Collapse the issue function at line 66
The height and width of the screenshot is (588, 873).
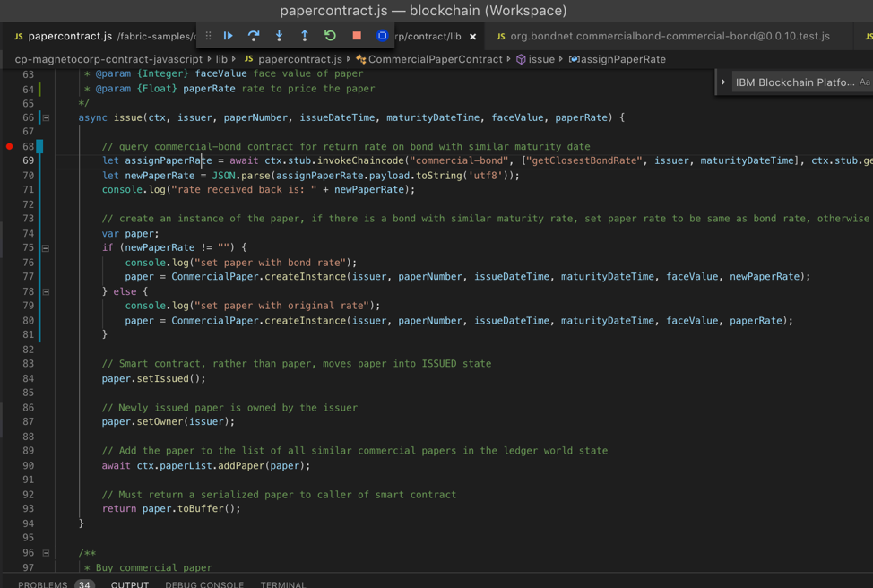pos(47,117)
